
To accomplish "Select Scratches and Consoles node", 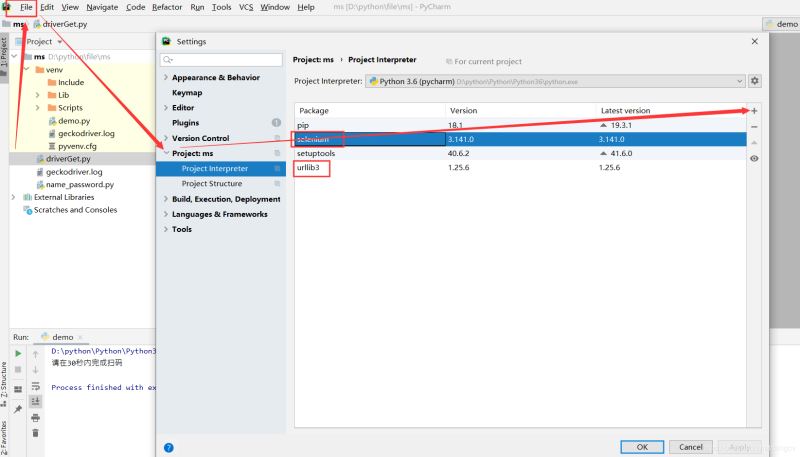I will 70,210.
